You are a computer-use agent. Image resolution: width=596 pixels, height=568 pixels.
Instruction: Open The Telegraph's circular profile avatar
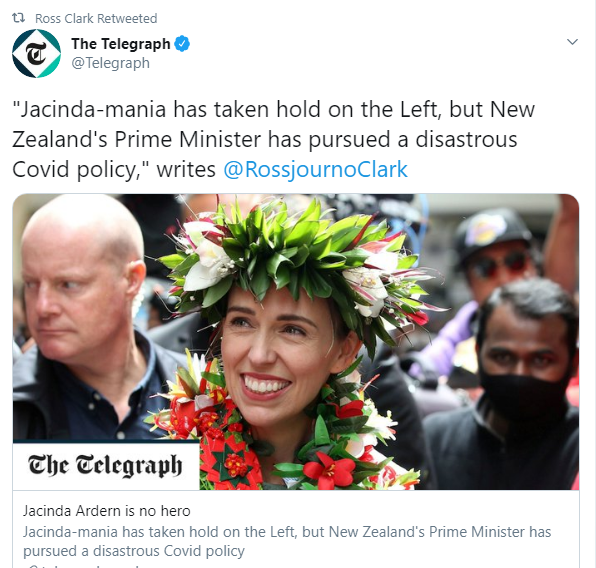tap(36, 53)
